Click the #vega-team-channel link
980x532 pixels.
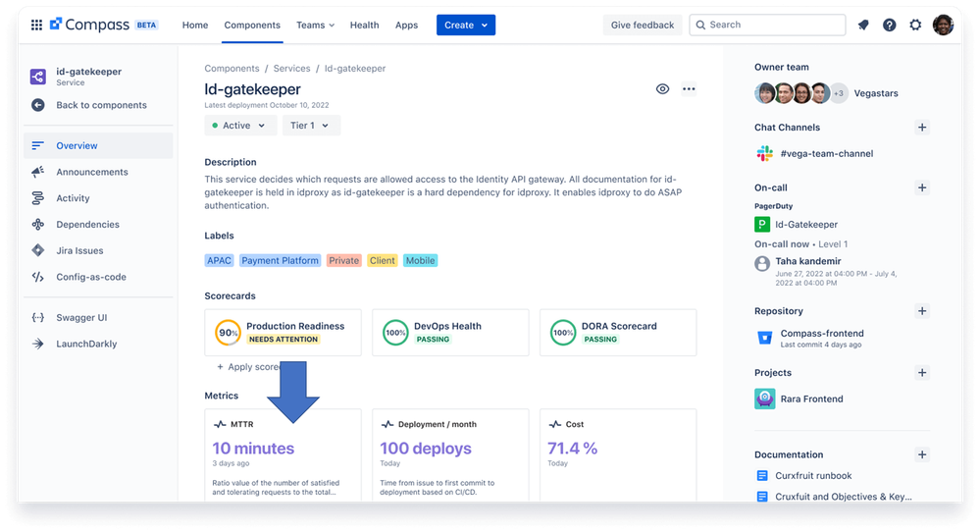point(827,153)
